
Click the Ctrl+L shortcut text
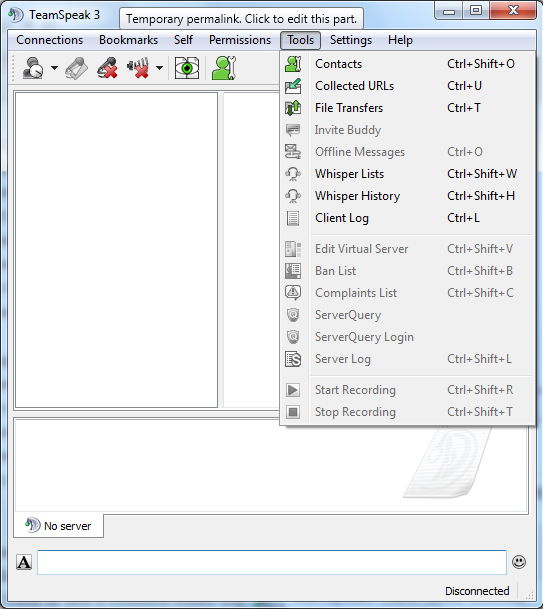click(463, 218)
